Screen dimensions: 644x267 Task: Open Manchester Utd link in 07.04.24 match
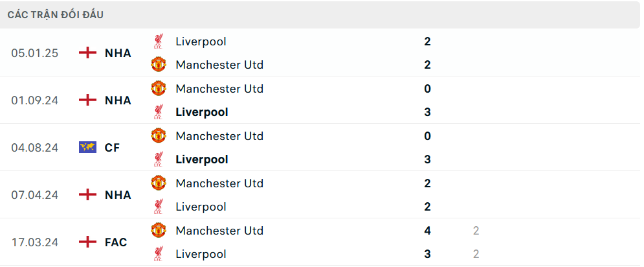(219, 183)
